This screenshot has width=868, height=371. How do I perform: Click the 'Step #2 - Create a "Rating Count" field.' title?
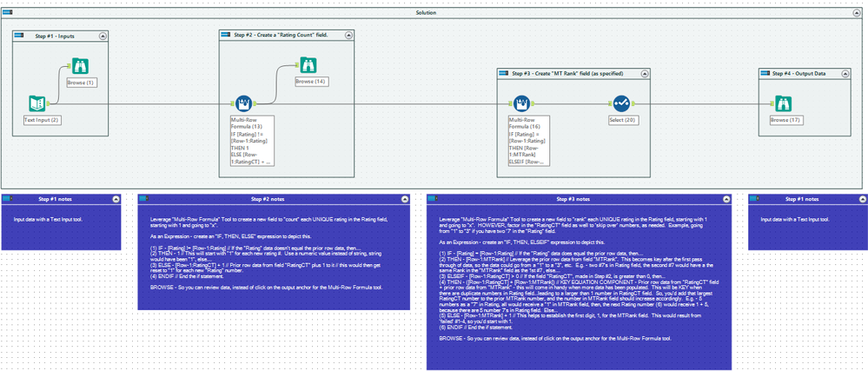click(282, 36)
